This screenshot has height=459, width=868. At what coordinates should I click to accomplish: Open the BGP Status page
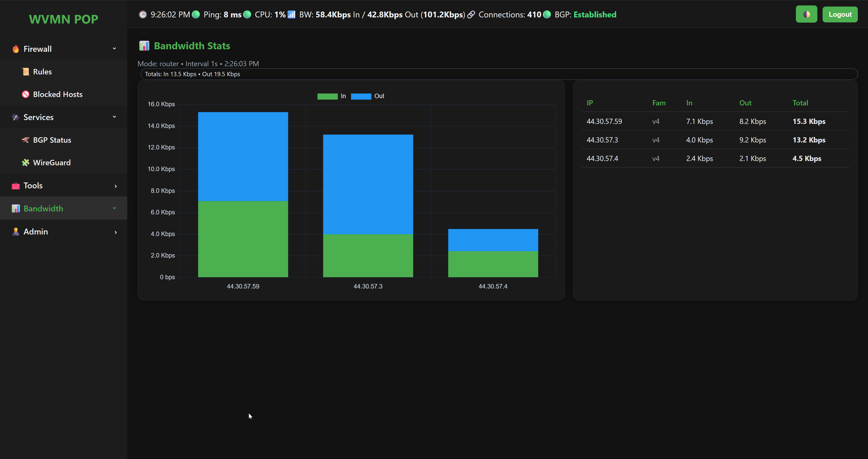click(x=52, y=140)
